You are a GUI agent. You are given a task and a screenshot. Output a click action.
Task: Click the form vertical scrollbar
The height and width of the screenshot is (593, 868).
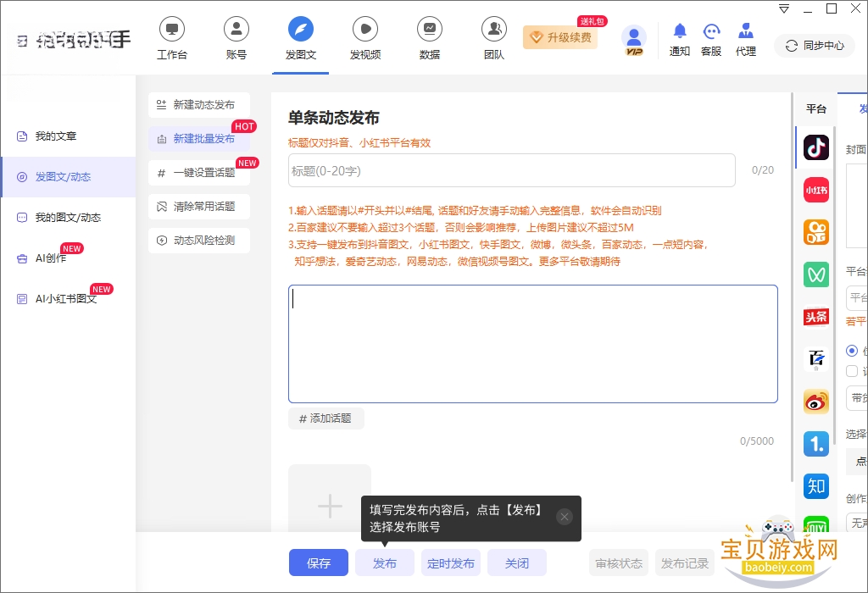[793, 288]
